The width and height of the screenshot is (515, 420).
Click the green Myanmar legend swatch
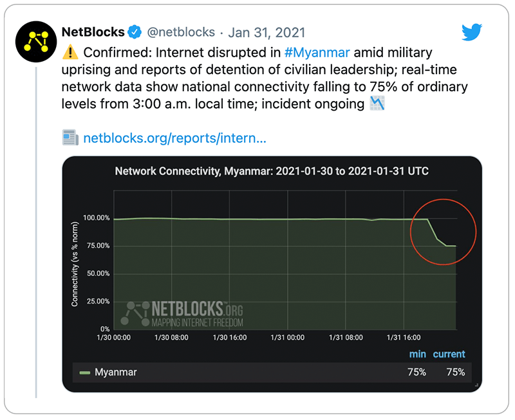click(x=85, y=373)
